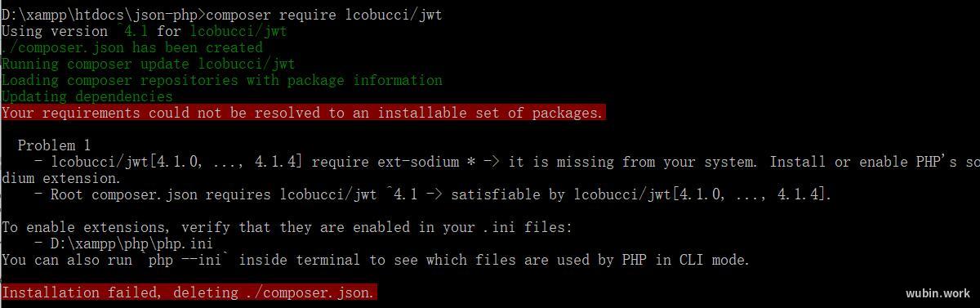980x308 pixels.
Task: Select the ./composer.json has been created line
Action: (x=132, y=47)
